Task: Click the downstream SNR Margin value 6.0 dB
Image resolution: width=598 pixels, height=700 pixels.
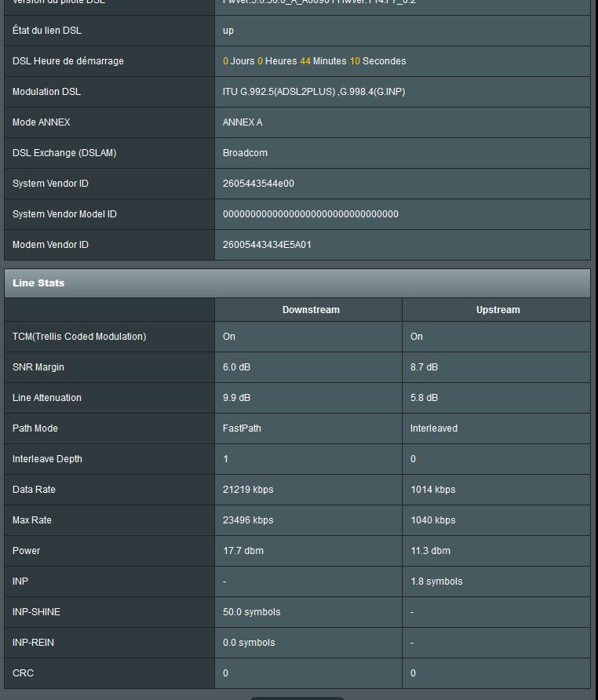Action: click(236, 367)
